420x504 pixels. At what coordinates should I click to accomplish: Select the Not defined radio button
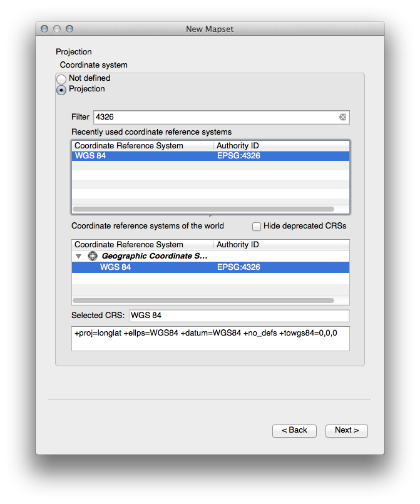tap(61, 79)
